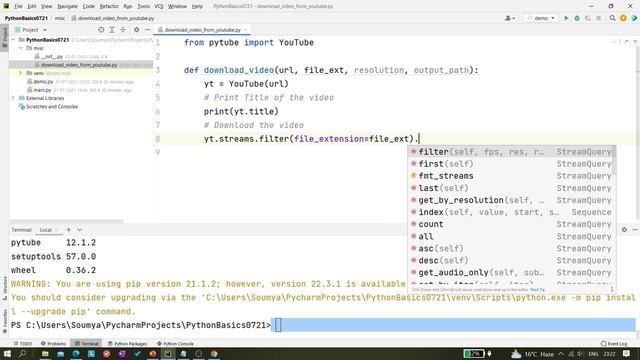Click the Debug bug icon in toolbar

577,18
